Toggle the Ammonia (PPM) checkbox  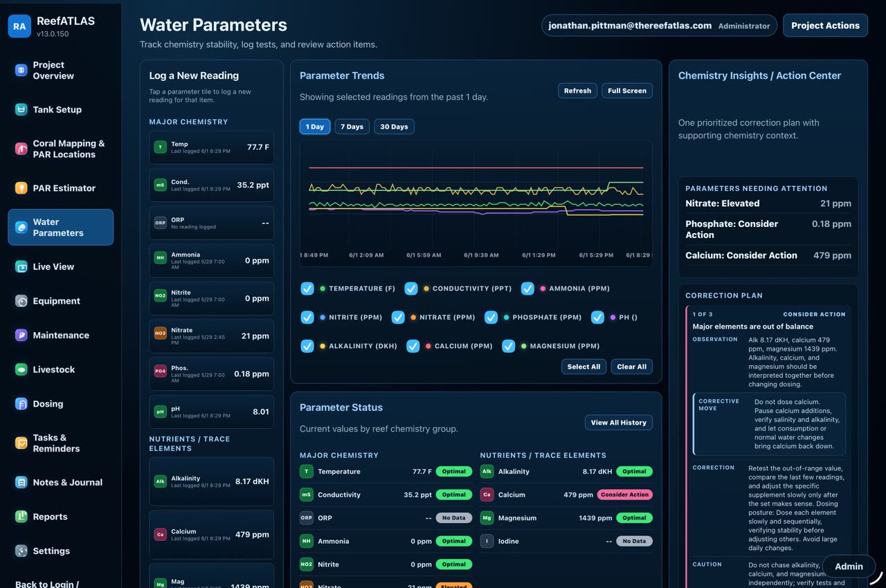(x=527, y=288)
